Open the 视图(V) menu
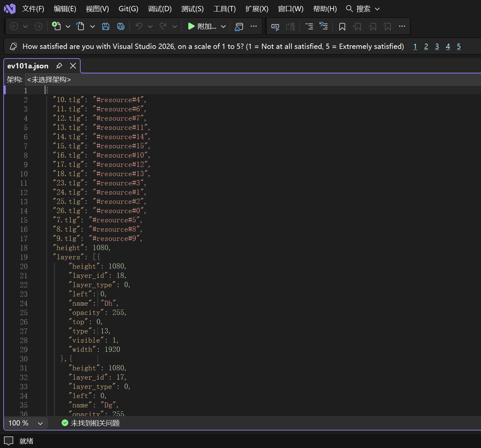 97,9
